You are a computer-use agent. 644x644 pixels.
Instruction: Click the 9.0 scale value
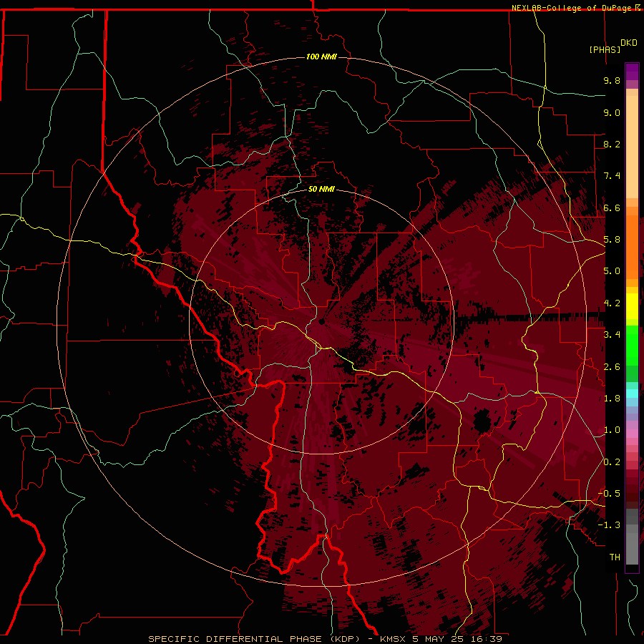click(612, 112)
